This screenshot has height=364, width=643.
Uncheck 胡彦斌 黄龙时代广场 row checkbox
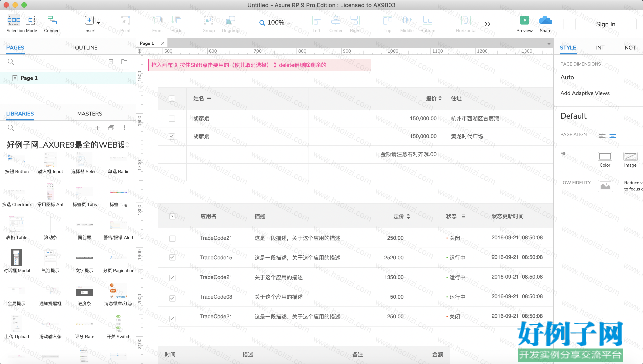pos(172,136)
